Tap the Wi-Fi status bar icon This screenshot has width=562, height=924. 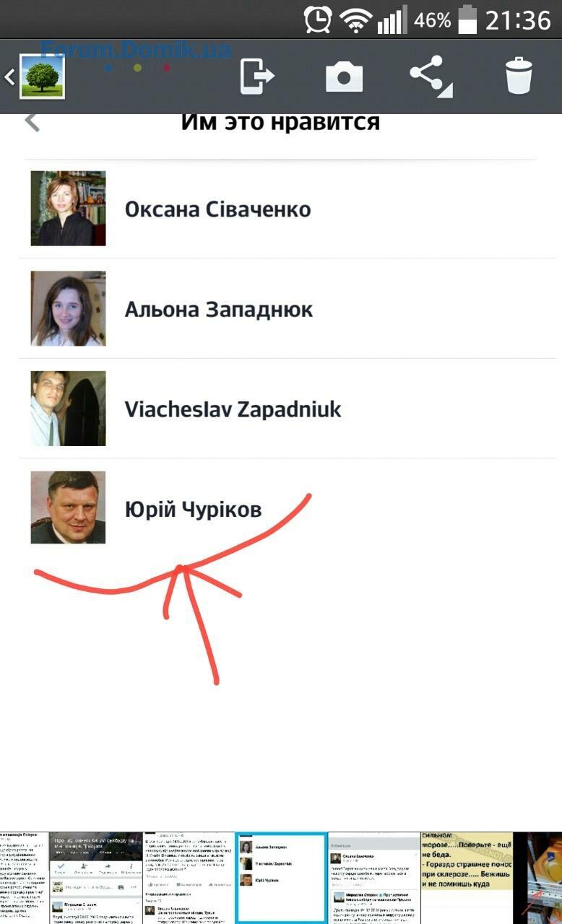pos(355,20)
